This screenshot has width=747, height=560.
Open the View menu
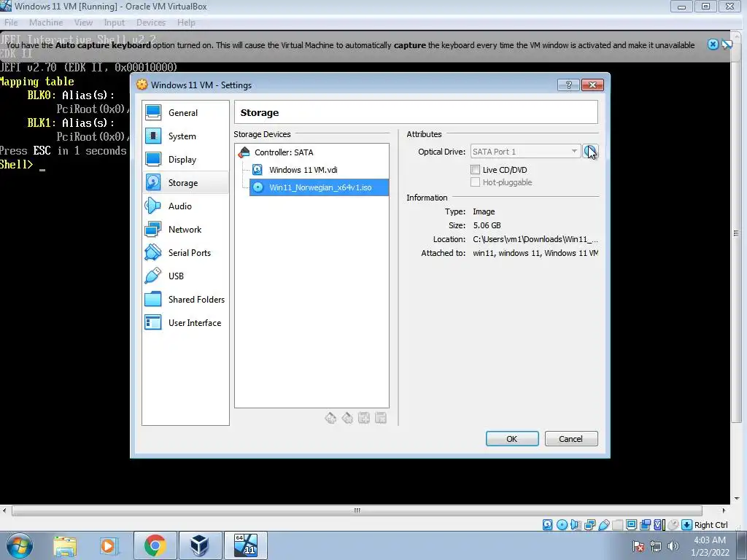pos(83,23)
